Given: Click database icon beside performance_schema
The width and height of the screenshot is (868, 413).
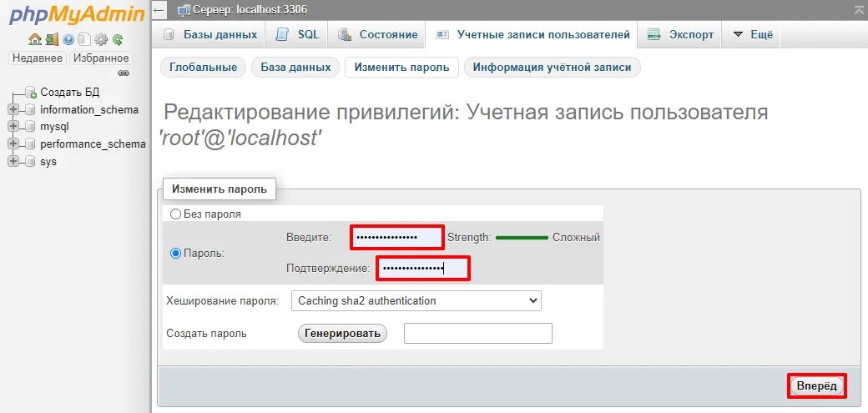Looking at the screenshot, I should pos(30,144).
